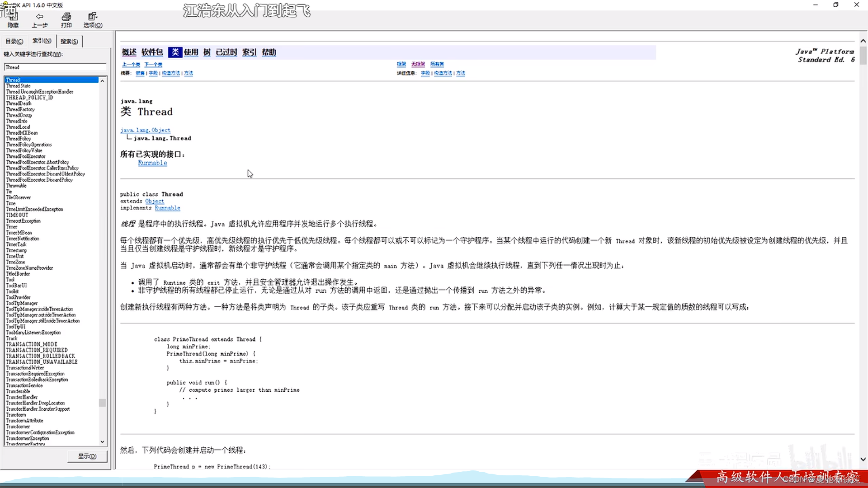Open the java.lang.Object link
Screen dimensions: 868x488
pos(145,130)
